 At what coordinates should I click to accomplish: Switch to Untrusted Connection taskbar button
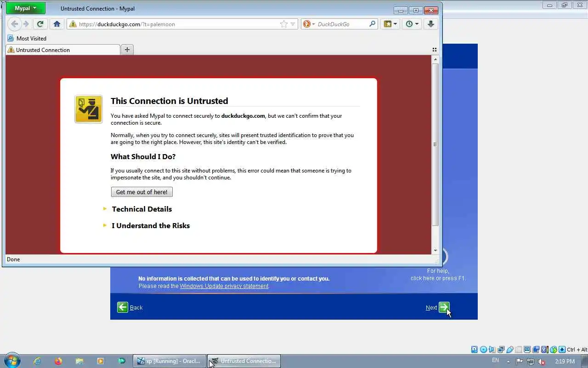(x=244, y=361)
